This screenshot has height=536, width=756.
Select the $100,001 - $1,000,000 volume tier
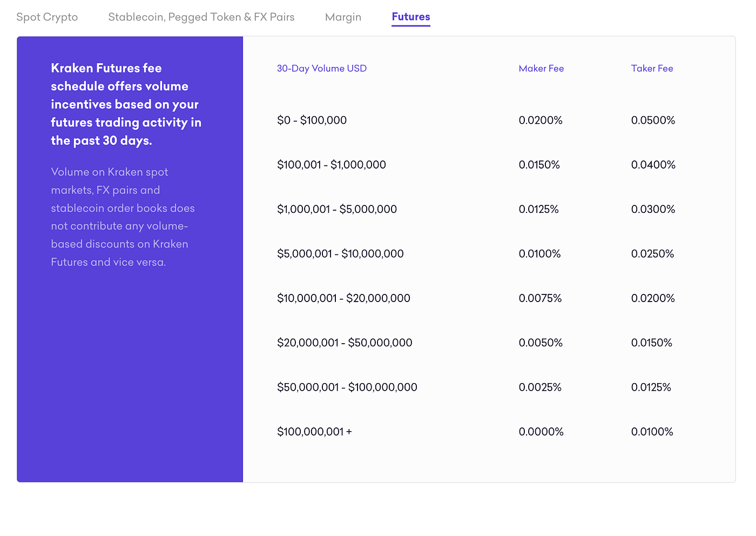click(332, 164)
